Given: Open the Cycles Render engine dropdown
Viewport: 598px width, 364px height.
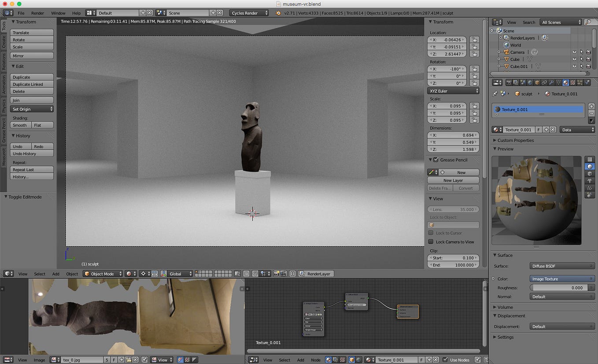Looking at the screenshot, I should coord(248,13).
